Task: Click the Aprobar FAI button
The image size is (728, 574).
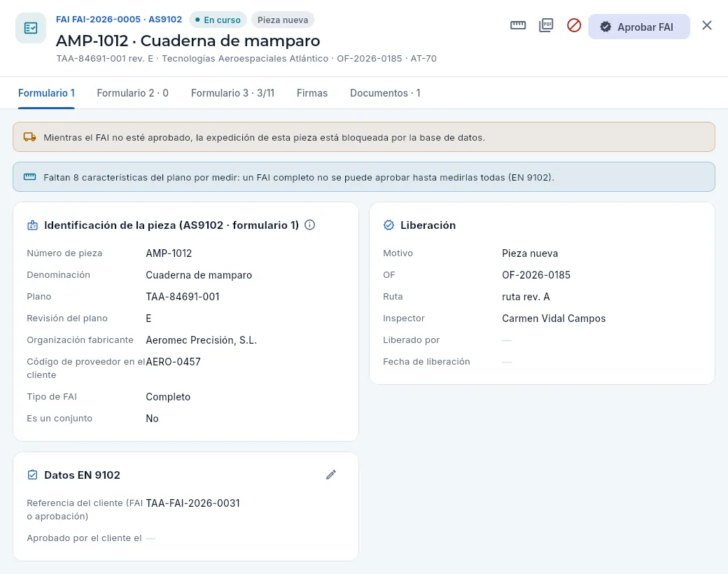Action: pyautogui.click(x=639, y=27)
